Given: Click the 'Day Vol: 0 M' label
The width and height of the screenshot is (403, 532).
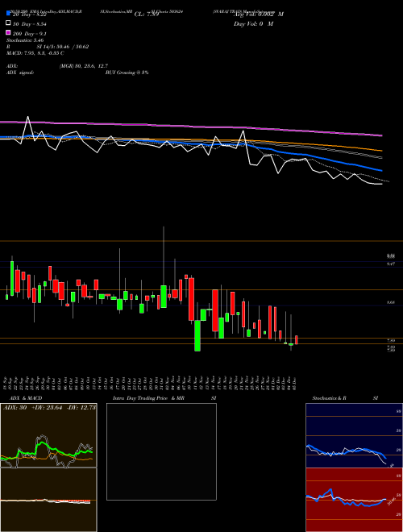Looking at the screenshot, I should [x=253, y=23].
